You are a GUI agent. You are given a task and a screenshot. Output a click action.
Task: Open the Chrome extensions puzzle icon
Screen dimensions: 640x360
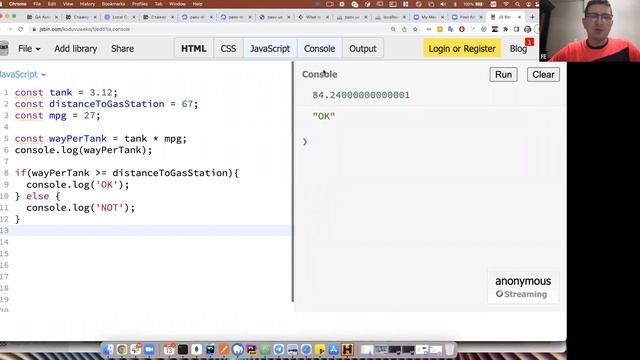pos(505,29)
